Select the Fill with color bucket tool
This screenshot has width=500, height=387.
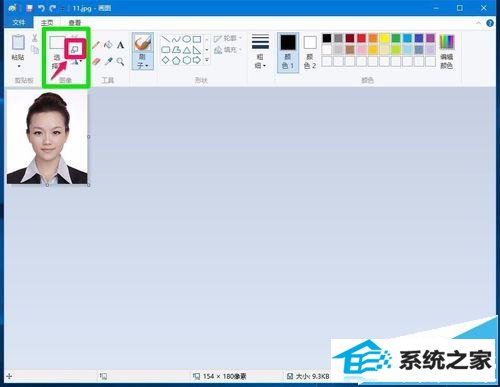pyautogui.click(x=108, y=45)
